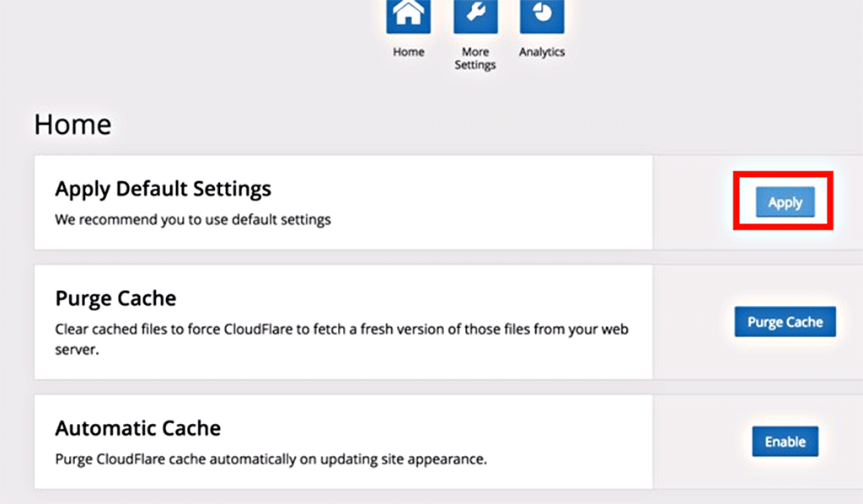This screenshot has width=863, height=504.
Task: Click the Automatic Cache heading text
Action: point(137,428)
